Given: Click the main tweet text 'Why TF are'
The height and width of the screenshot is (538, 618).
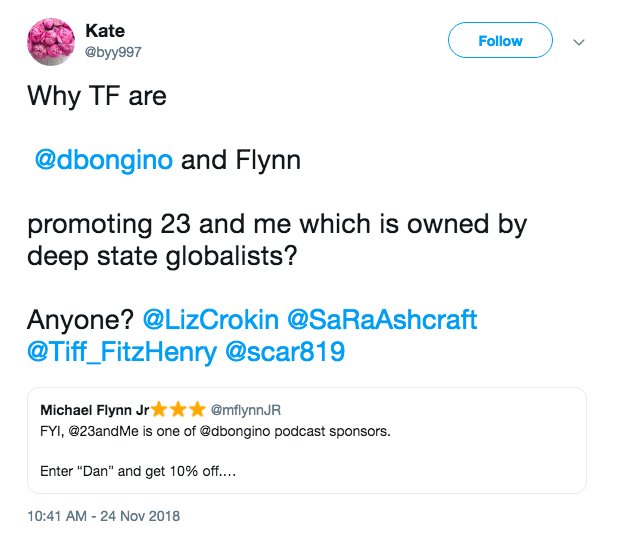Looking at the screenshot, I should 97,97.
